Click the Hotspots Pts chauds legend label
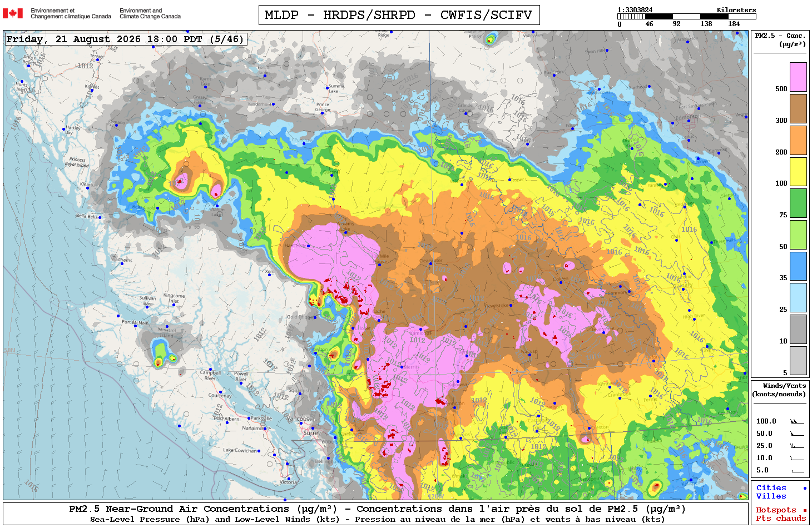This screenshot has height=528, width=812. coord(780,514)
